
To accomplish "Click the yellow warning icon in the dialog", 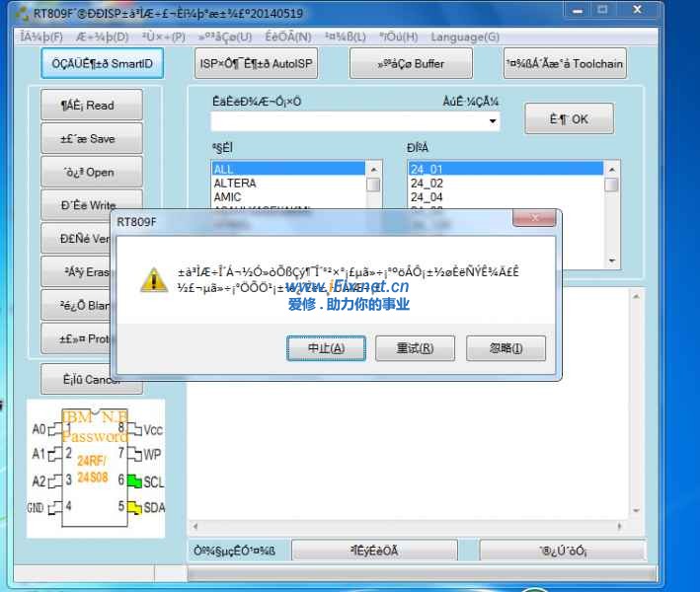I will [x=153, y=279].
